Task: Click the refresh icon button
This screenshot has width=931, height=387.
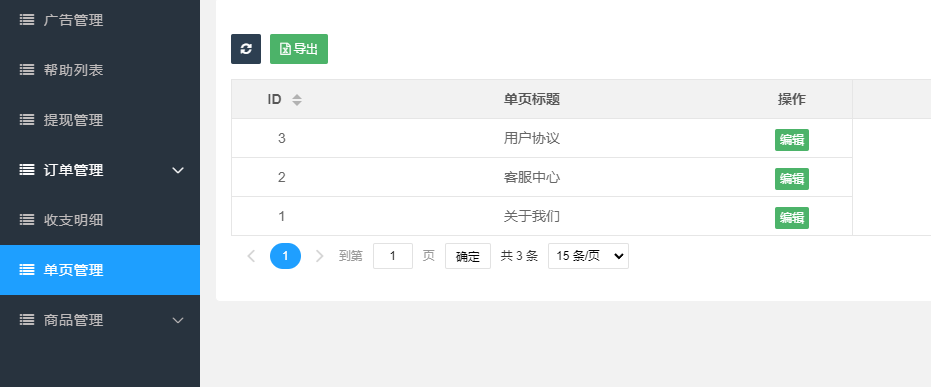Action: [x=246, y=49]
